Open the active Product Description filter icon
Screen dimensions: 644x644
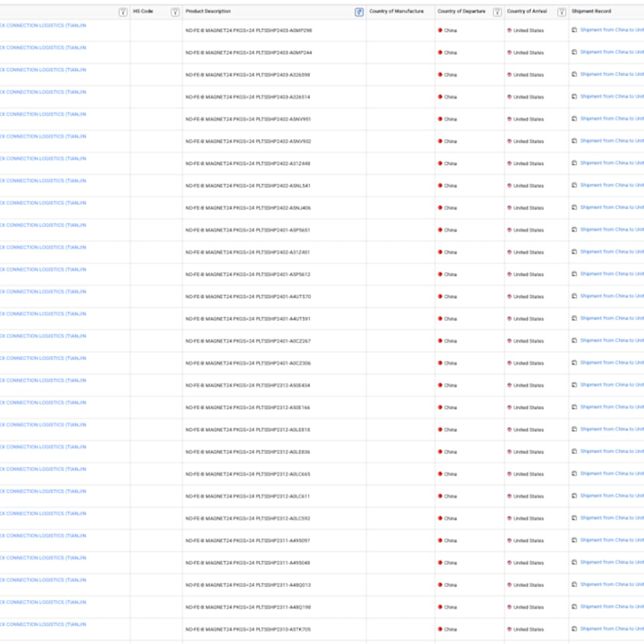[x=359, y=12]
